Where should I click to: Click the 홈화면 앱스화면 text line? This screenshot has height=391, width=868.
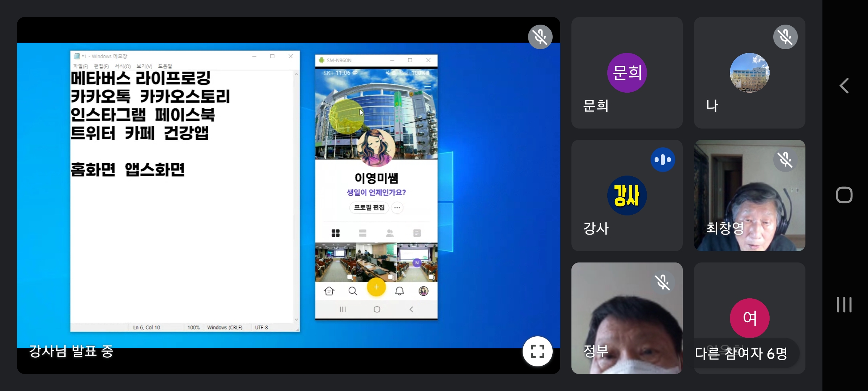point(128,170)
